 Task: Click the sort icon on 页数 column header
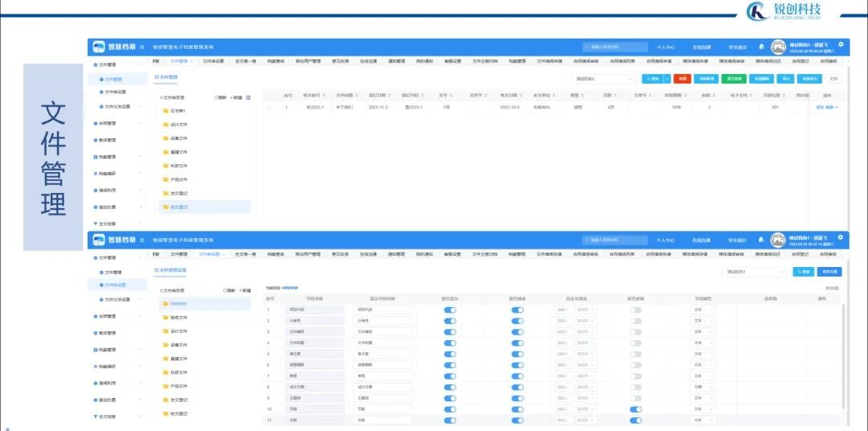(616, 96)
